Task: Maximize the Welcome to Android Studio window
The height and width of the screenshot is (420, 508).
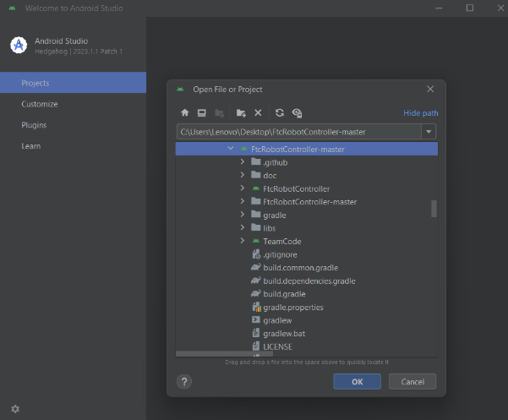Action: 470,8
